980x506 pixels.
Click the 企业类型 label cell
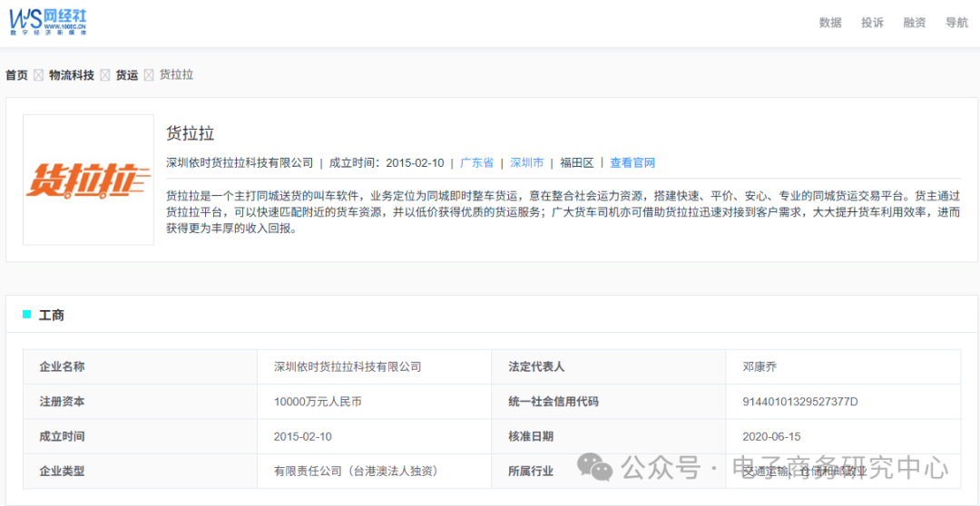click(140, 471)
